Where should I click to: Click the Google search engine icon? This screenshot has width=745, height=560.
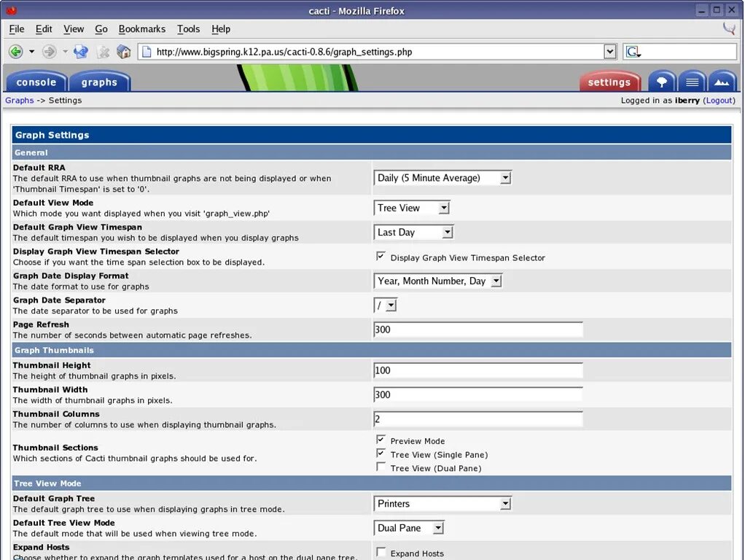(x=633, y=51)
